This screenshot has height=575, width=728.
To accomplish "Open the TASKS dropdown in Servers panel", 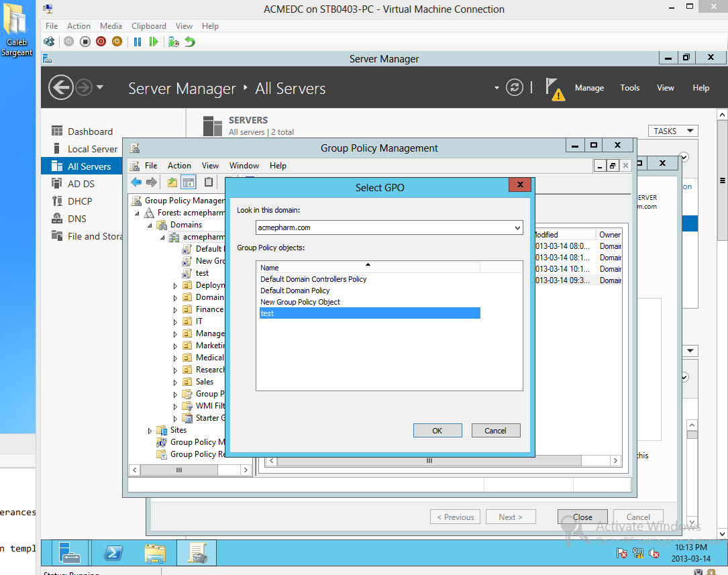I will (673, 132).
